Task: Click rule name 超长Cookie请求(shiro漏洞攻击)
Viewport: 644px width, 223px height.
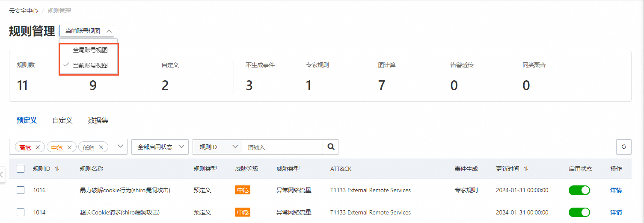Action: click(x=120, y=212)
